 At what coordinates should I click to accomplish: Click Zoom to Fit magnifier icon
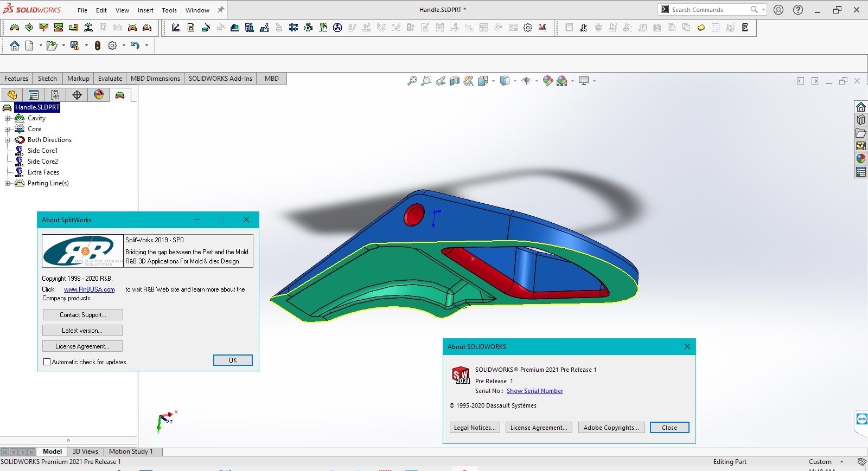(412, 81)
